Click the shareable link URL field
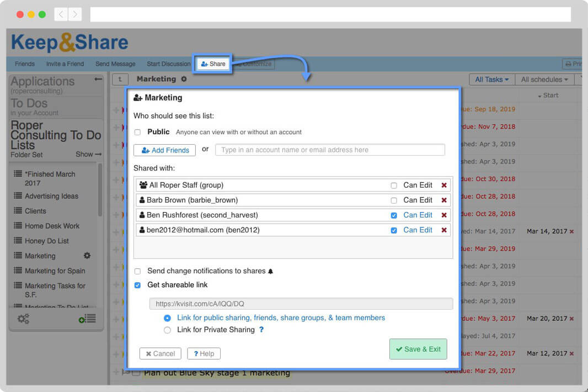 pos(301,304)
